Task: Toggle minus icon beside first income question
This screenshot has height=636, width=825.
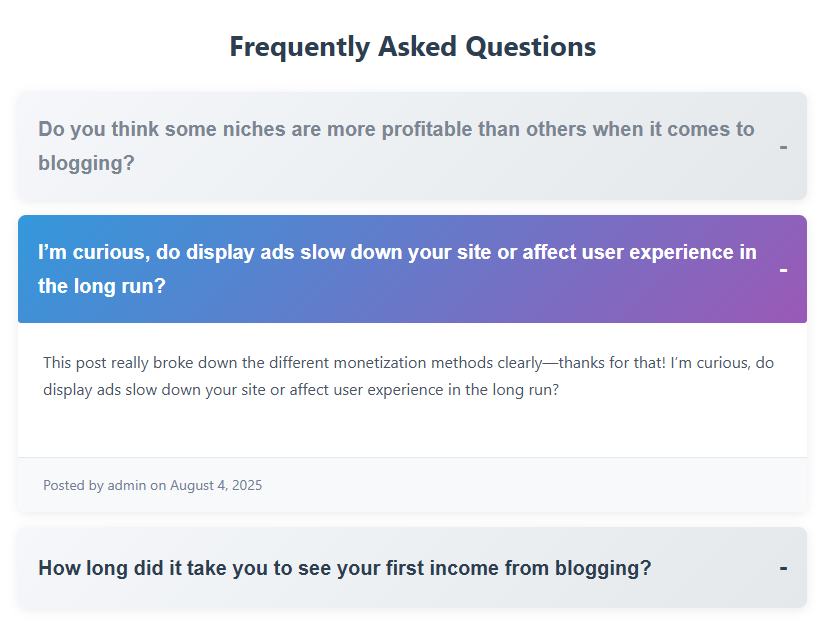Action: [x=783, y=568]
